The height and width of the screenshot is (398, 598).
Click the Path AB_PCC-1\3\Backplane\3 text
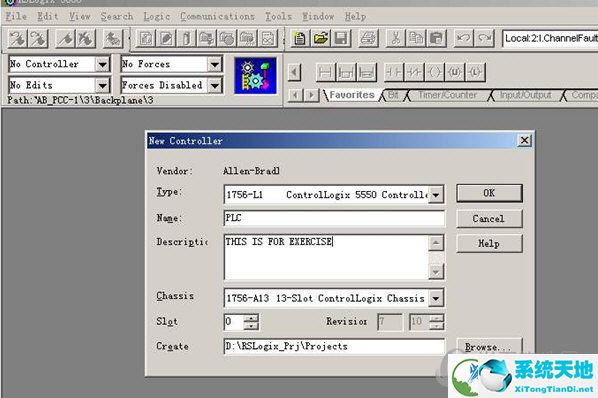(80, 100)
